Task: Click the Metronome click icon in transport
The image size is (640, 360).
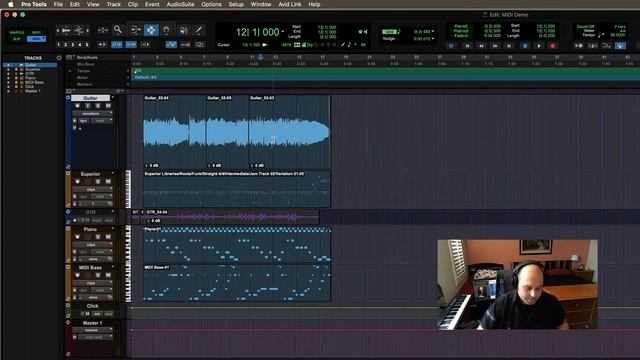Action: [593, 46]
